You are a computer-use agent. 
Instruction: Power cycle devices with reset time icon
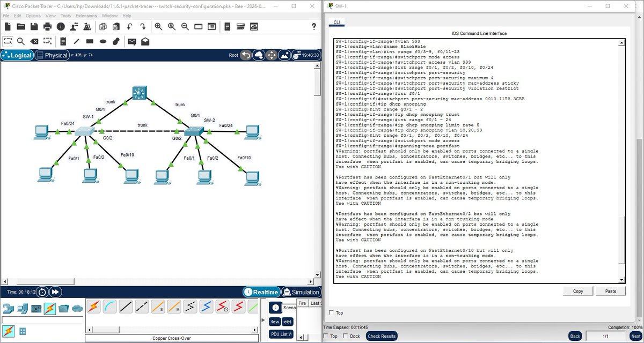pyautogui.click(x=43, y=292)
